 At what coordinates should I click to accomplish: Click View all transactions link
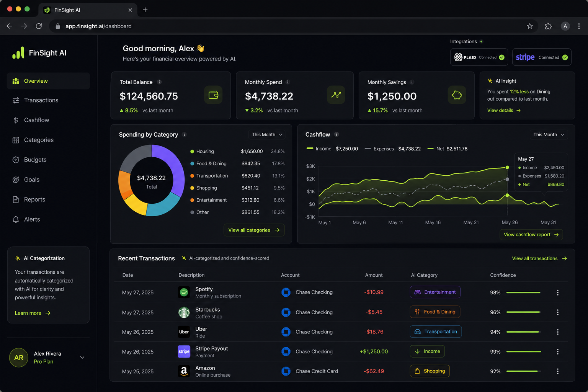click(539, 258)
